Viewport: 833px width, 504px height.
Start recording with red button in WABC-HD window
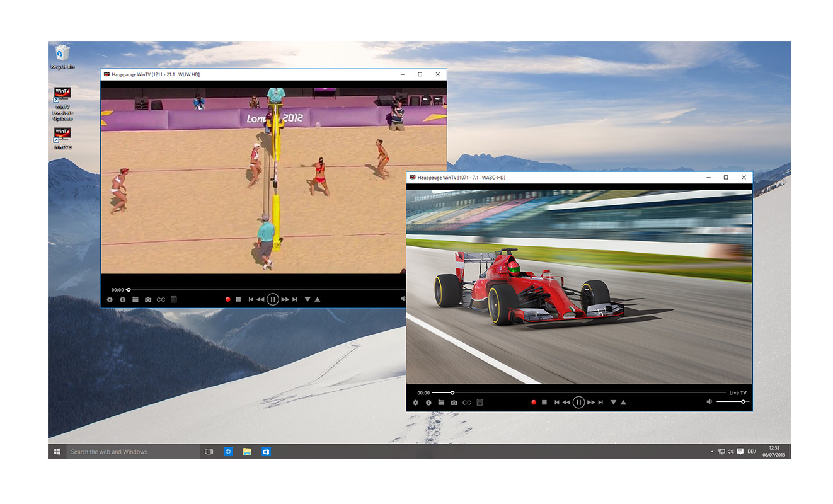(533, 403)
